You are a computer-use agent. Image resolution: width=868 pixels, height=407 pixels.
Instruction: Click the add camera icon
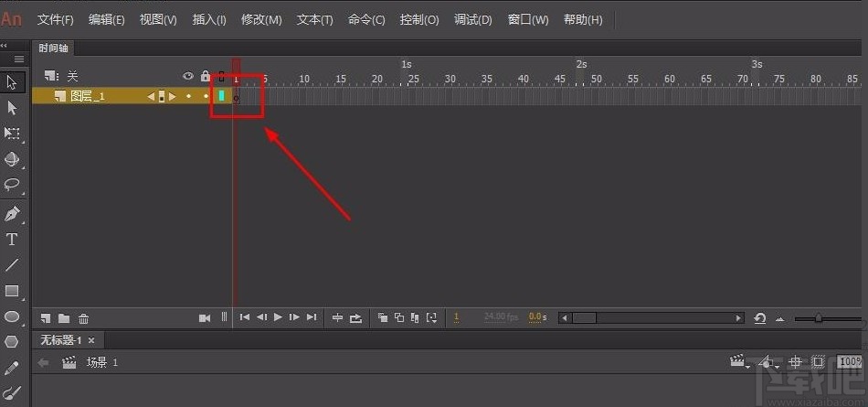pyautogui.click(x=205, y=317)
